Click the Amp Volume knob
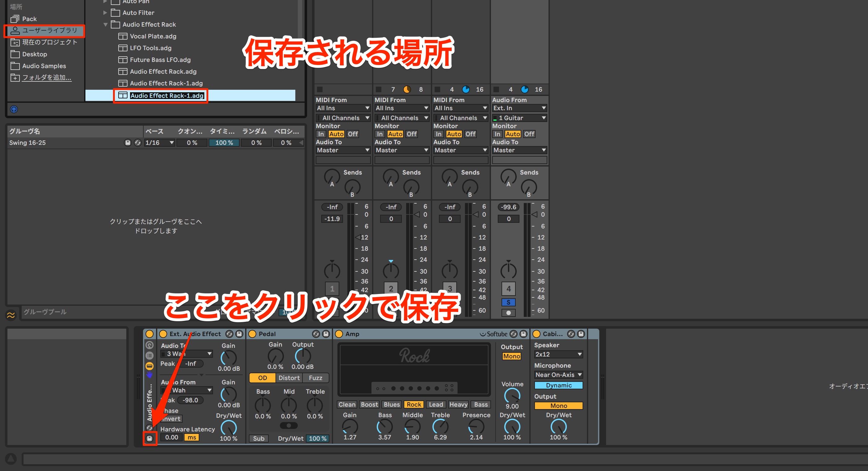 [512, 395]
